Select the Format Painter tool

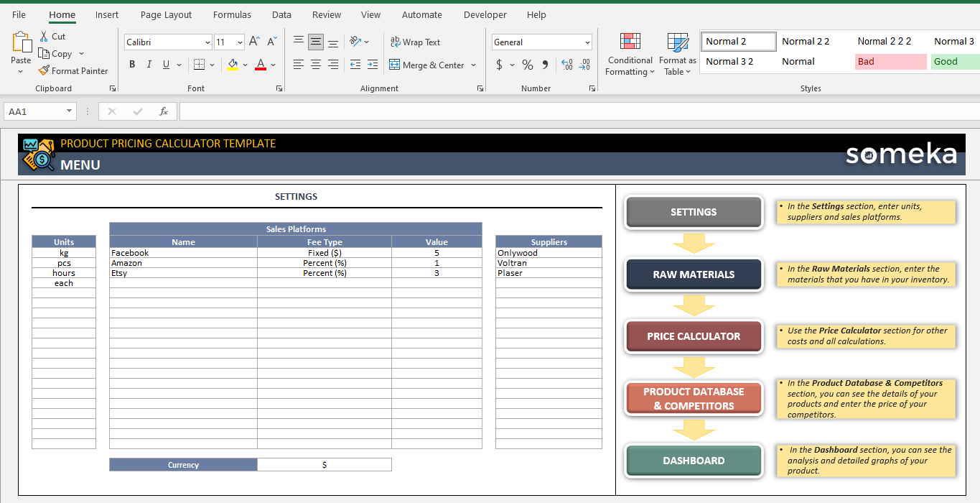(x=73, y=70)
